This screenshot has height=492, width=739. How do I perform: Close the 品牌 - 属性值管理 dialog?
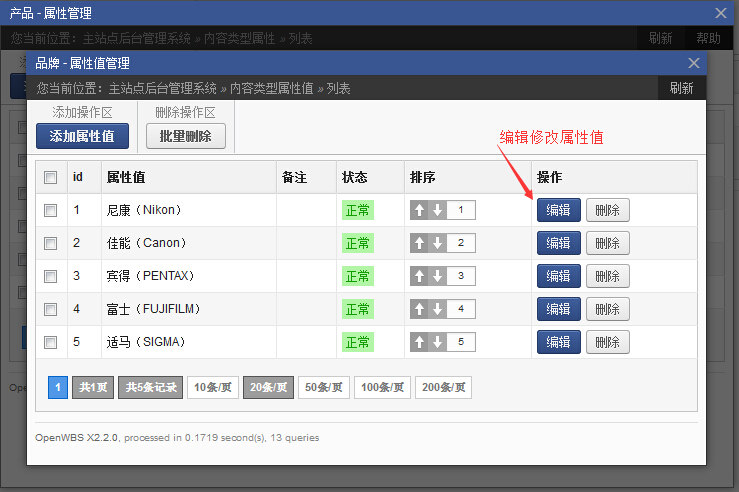click(x=694, y=62)
